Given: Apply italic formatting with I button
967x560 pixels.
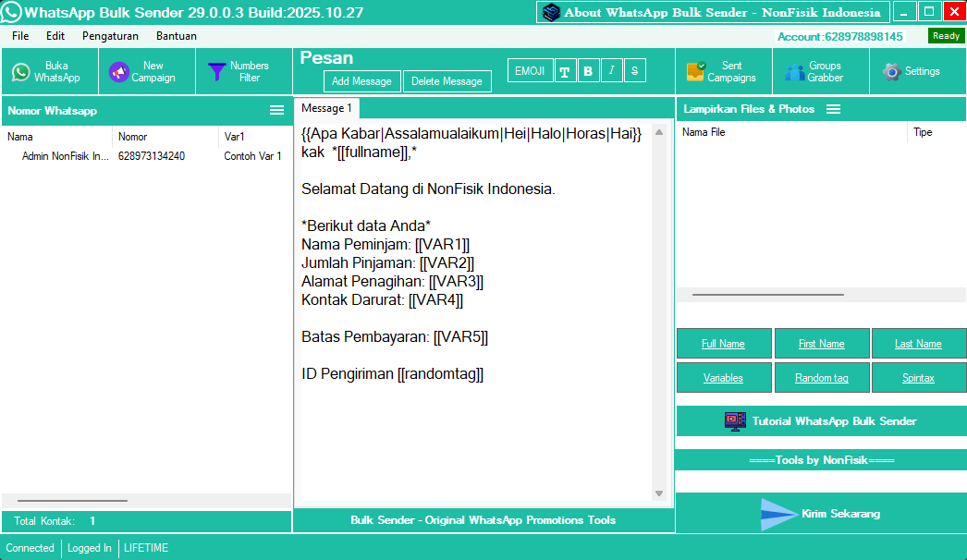Looking at the screenshot, I should coord(612,71).
